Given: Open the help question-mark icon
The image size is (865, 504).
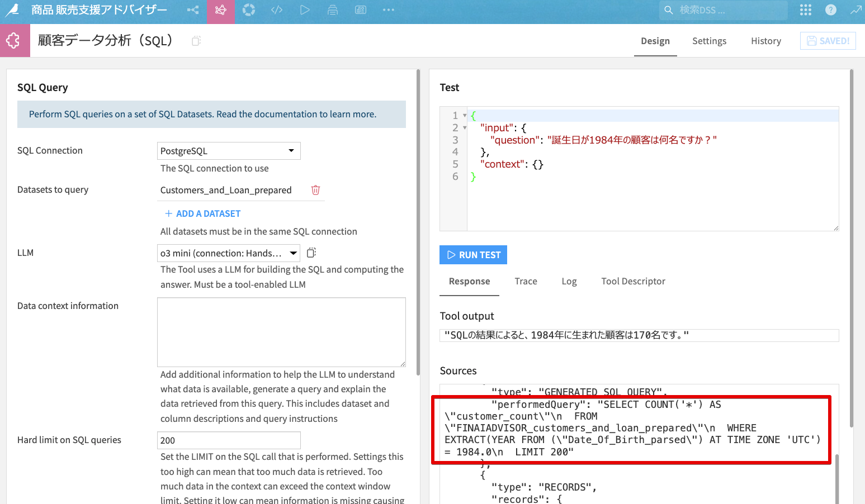Looking at the screenshot, I should [831, 10].
